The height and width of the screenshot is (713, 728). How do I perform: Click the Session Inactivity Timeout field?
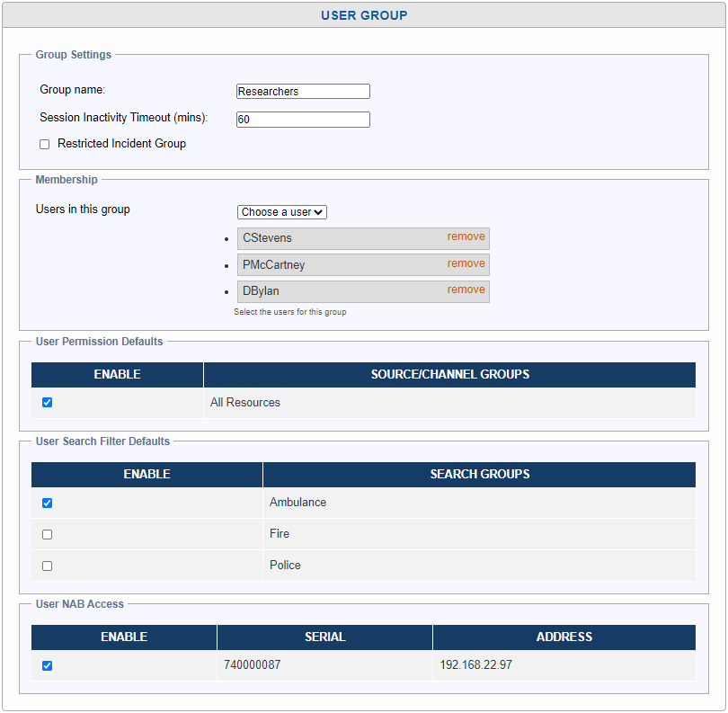point(303,120)
